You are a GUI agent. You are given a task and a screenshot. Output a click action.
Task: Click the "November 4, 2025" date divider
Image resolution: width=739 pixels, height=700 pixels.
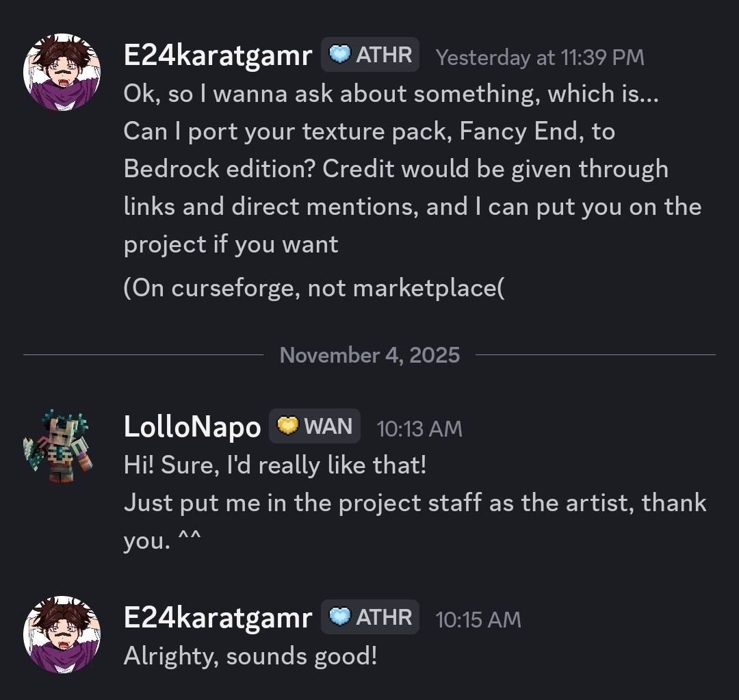tap(369, 355)
